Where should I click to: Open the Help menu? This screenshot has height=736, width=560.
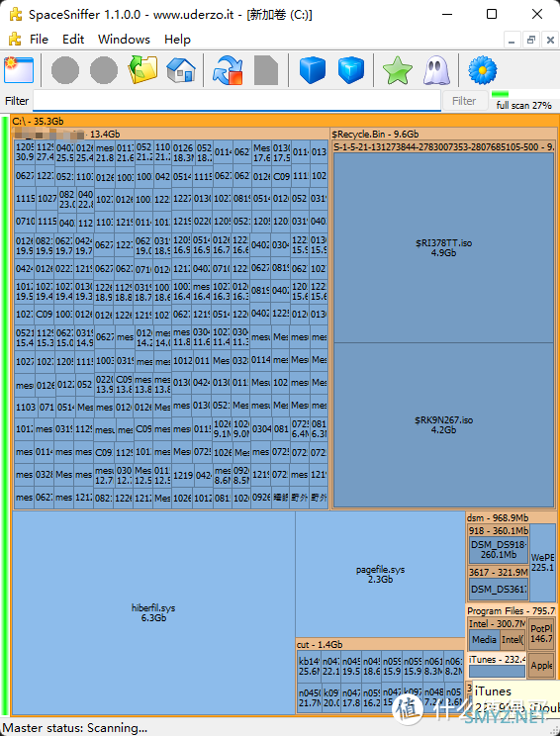click(x=177, y=40)
